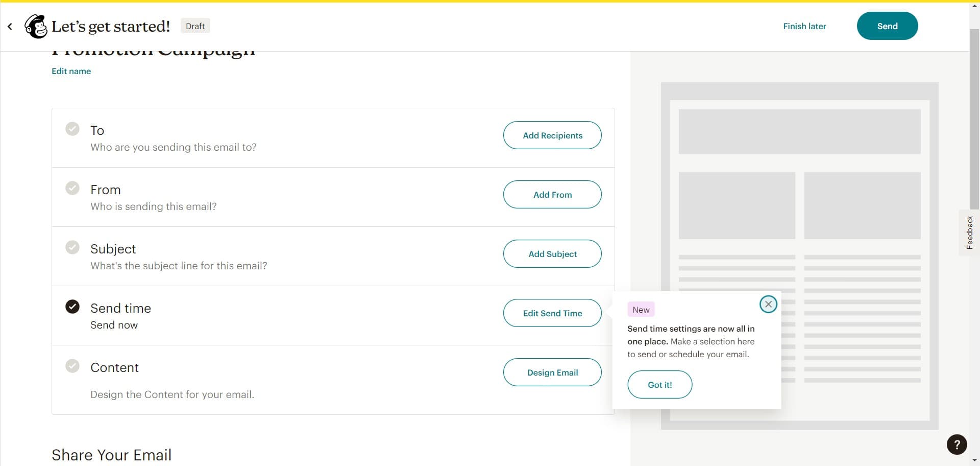Open Edit Send Time

pyautogui.click(x=552, y=313)
